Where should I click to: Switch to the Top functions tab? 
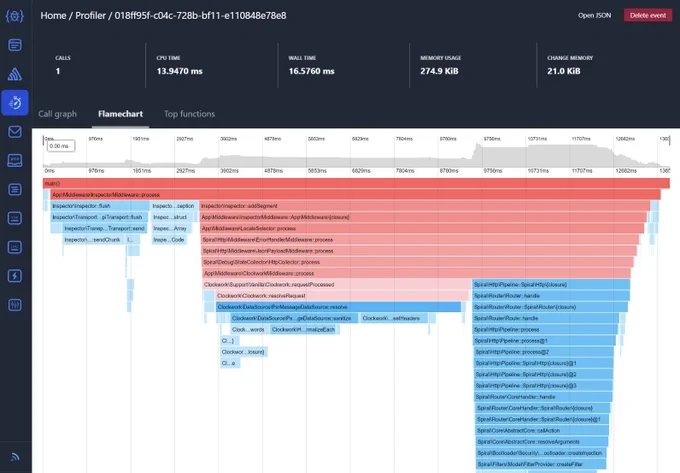189,114
